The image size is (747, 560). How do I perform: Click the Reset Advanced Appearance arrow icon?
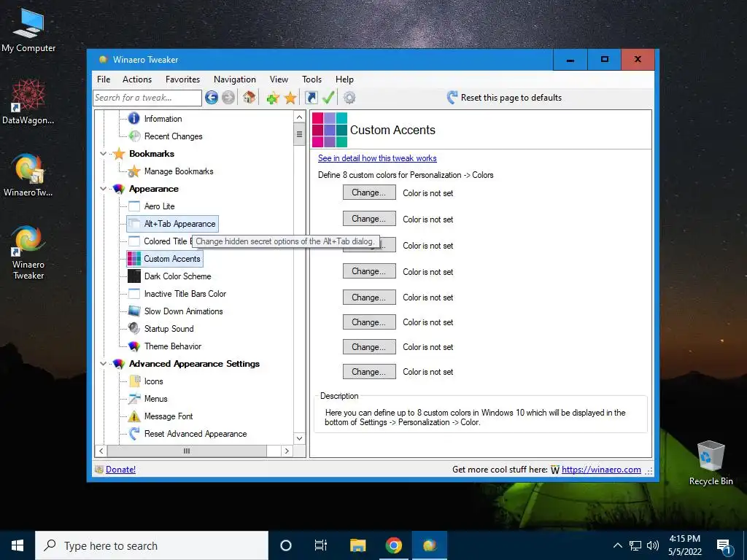tap(134, 433)
